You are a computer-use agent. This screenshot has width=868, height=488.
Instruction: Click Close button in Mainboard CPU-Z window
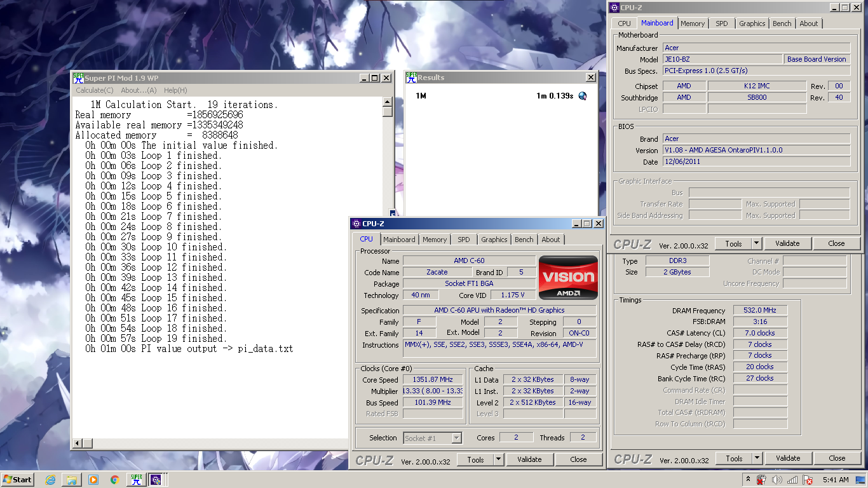coord(836,243)
